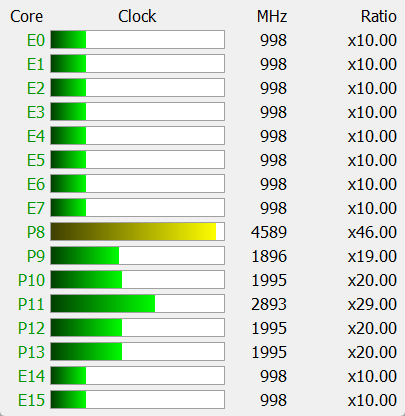Select the yellow P8 clock bar
Viewport: 405px width, 416px height.
[x=137, y=232]
